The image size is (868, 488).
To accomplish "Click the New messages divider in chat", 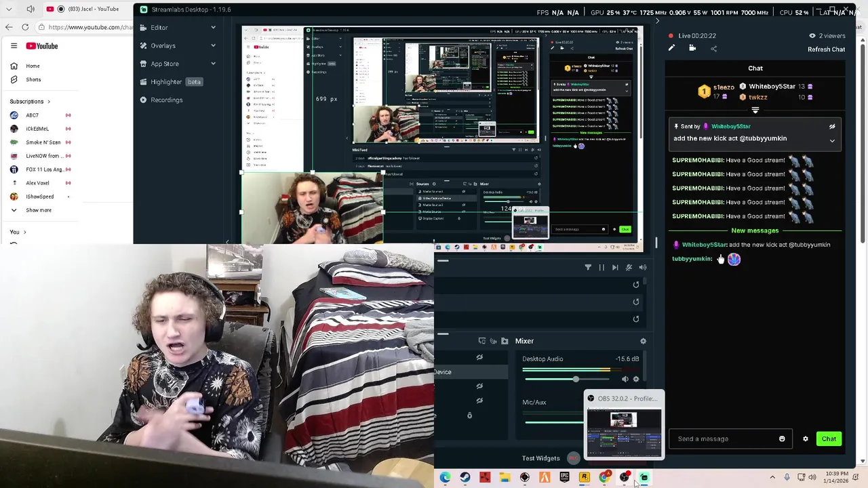I will 755,230.
